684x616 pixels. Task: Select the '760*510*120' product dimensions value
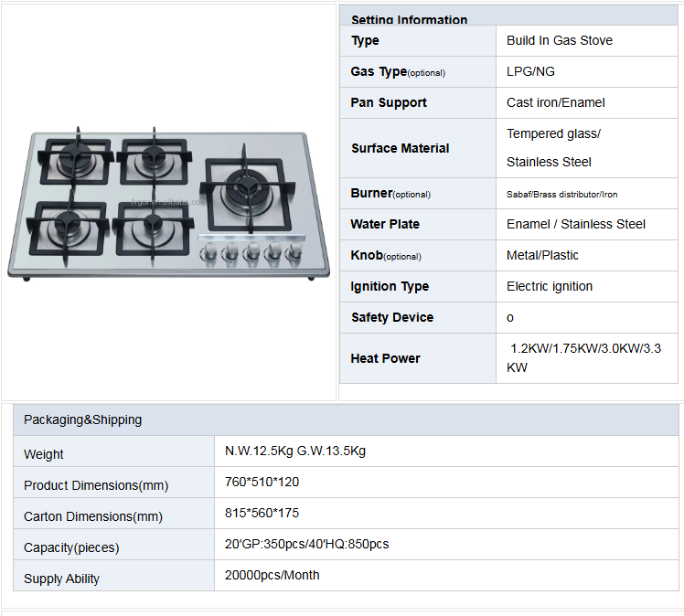pyautogui.click(x=262, y=482)
